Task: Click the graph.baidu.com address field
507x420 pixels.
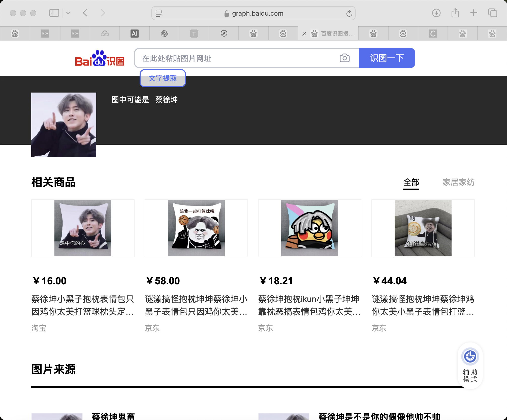Action: click(x=254, y=13)
